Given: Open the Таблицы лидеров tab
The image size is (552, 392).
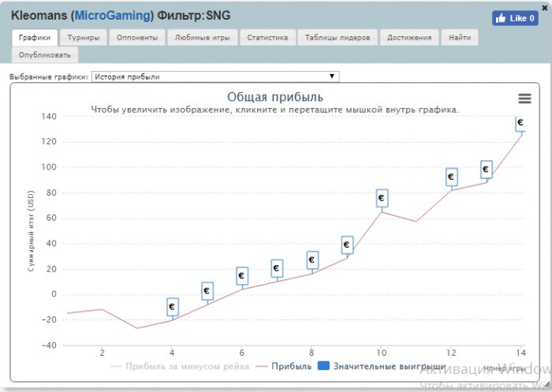Looking at the screenshot, I should [x=338, y=37].
